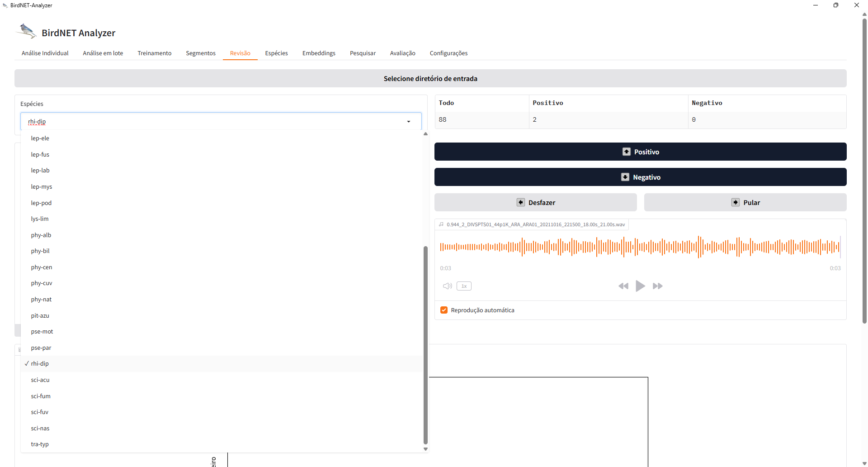Click the Selecione diretório de entrada bar
The height and width of the screenshot is (467, 868).
430,78
